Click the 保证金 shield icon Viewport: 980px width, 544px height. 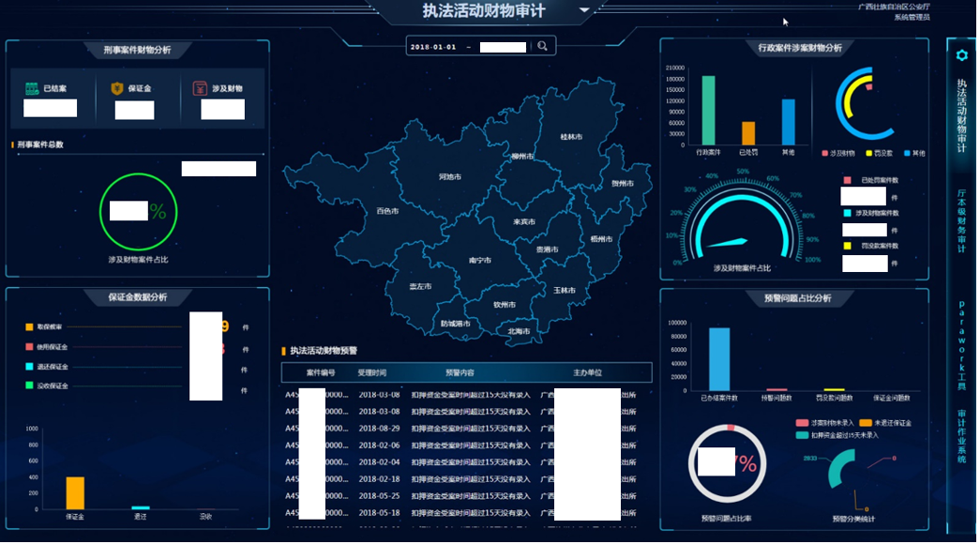click(117, 88)
